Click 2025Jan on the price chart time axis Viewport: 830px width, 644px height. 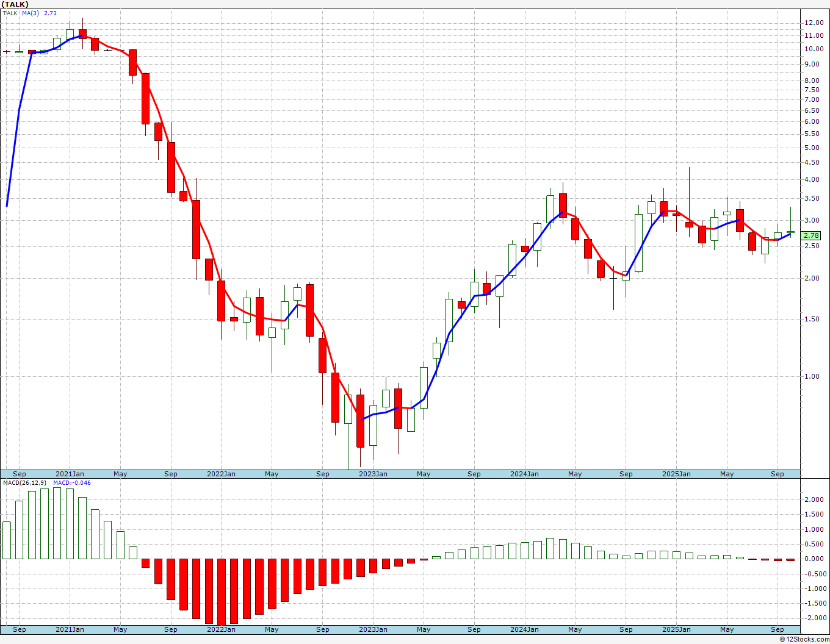[x=676, y=474]
